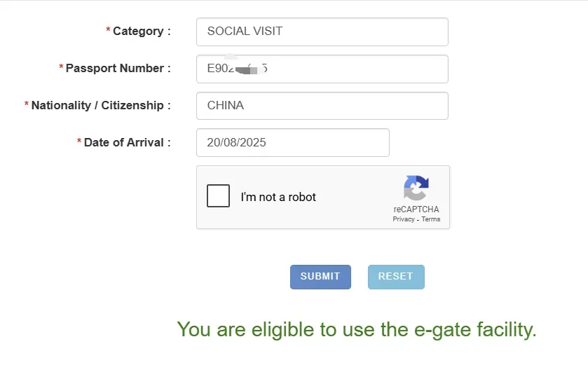Open the reCAPTCHA Privacy link
The height and width of the screenshot is (372, 588).
pos(404,219)
